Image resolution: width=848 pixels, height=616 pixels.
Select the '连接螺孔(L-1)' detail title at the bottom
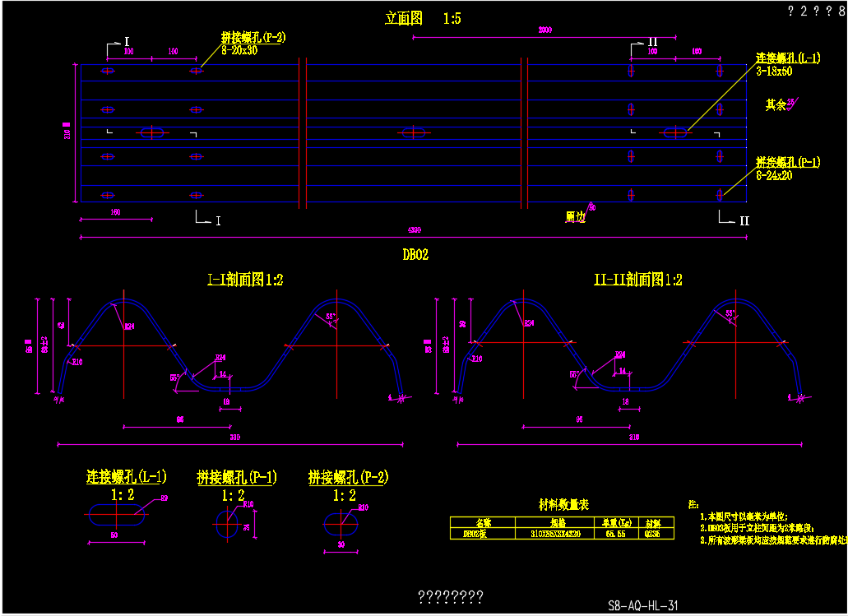click(x=127, y=476)
